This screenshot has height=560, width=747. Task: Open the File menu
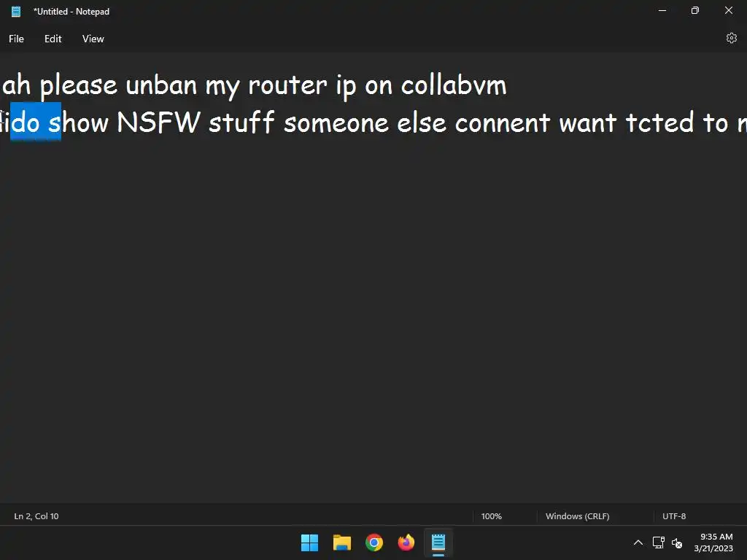tap(16, 39)
